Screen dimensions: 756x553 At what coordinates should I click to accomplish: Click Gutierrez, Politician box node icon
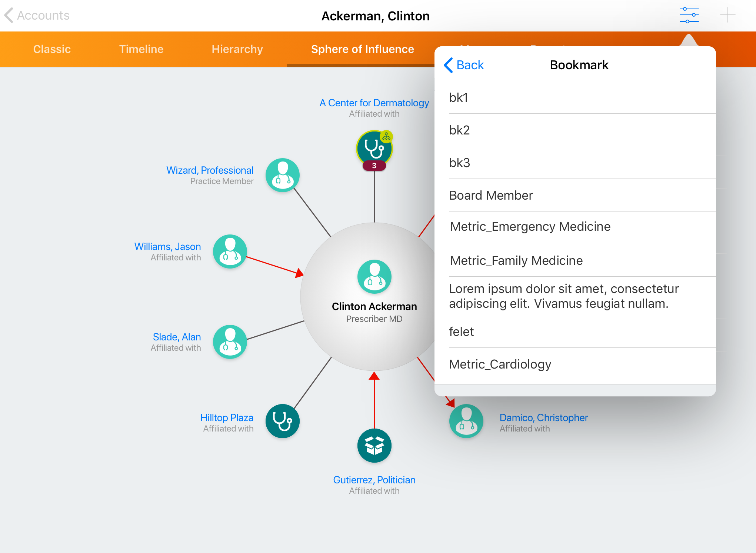374,446
